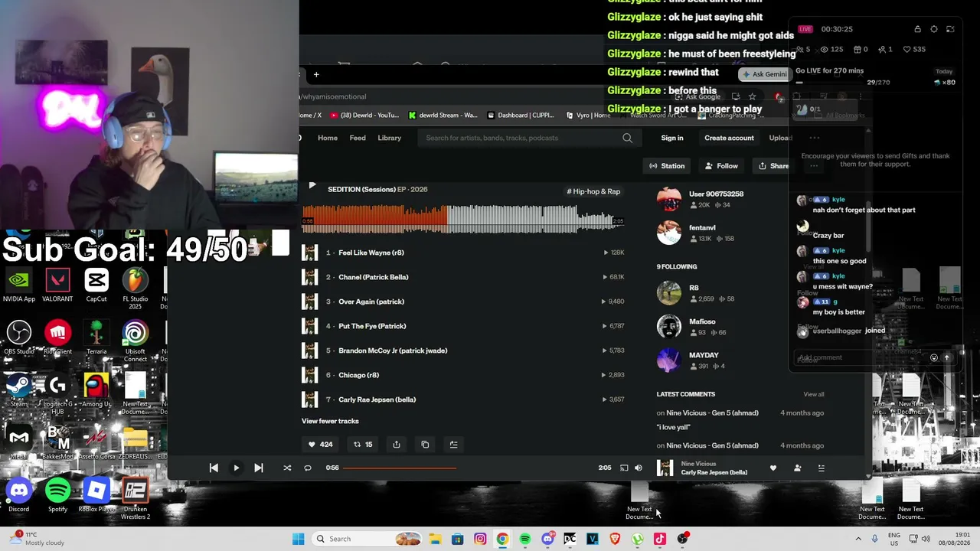Seek within the SEDITION waveform
The width and height of the screenshot is (980, 551).
(x=462, y=220)
